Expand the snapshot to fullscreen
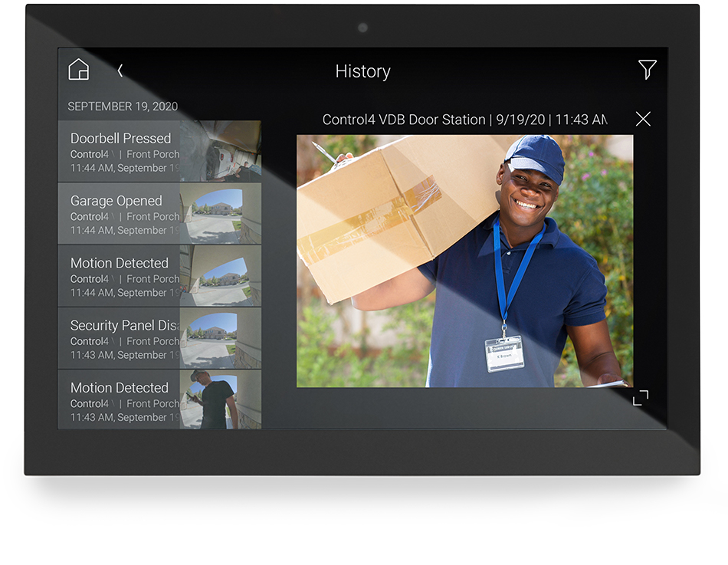728x565 pixels. (641, 397)
